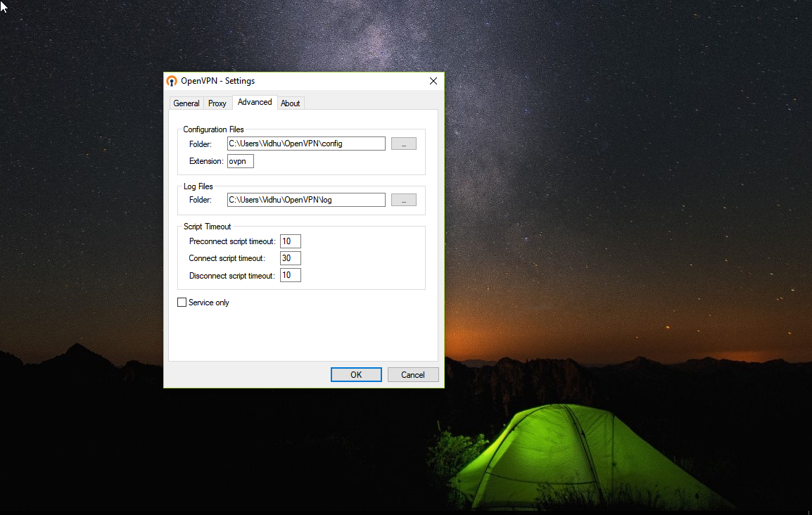
Task: Click the 'Preconnect script timeout:' label
Action: tap(232, 241)
